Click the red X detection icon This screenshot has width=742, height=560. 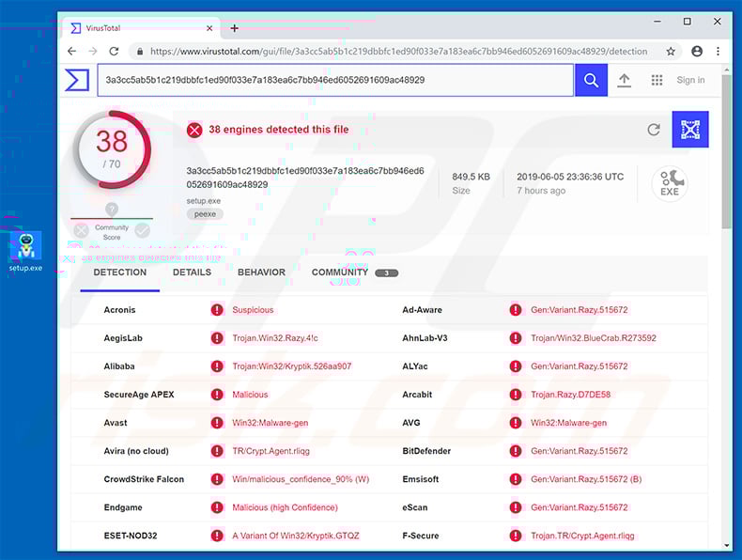(x=194, y=130)
